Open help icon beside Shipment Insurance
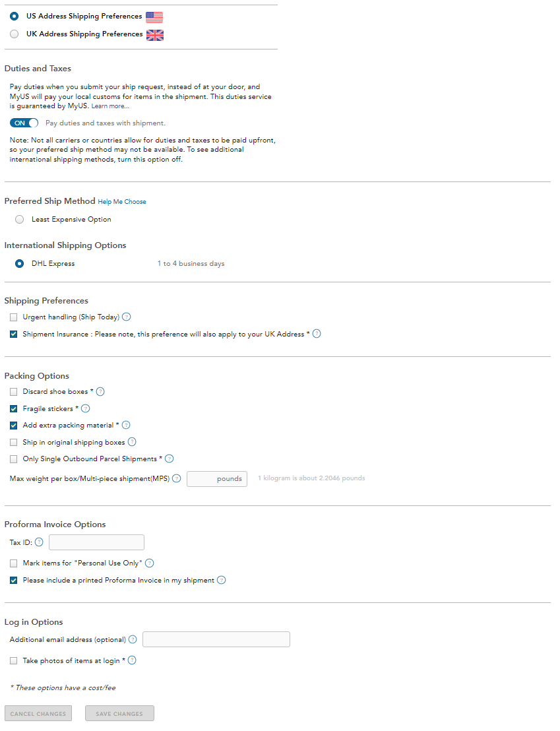The height and width of the screenshot is (731, 560). (317, 334)
